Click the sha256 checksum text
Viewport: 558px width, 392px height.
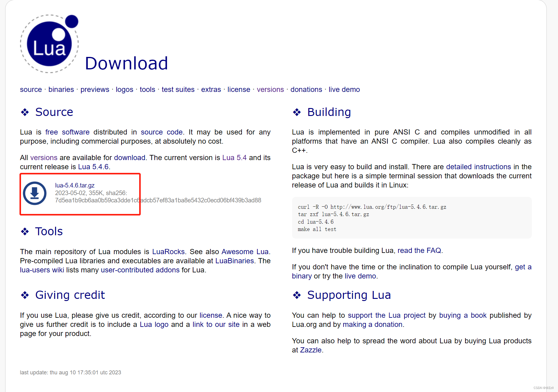(x=158, y=200)
